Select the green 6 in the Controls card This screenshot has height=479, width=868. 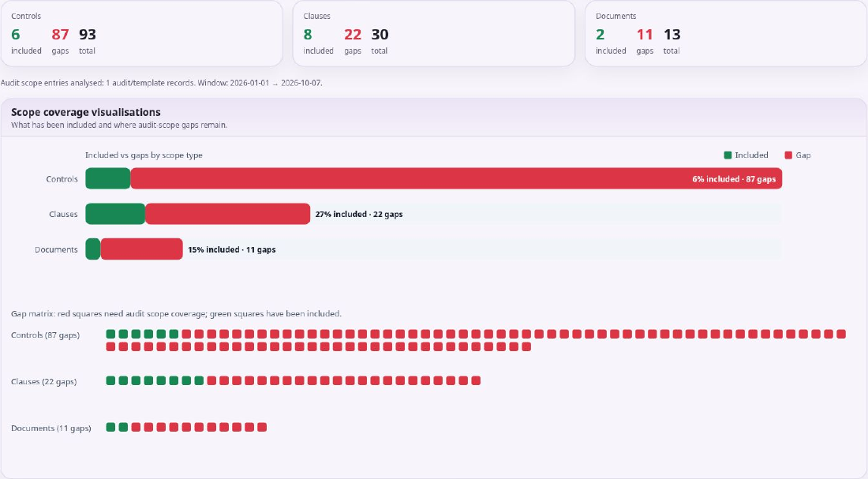[x=16, y=35]
